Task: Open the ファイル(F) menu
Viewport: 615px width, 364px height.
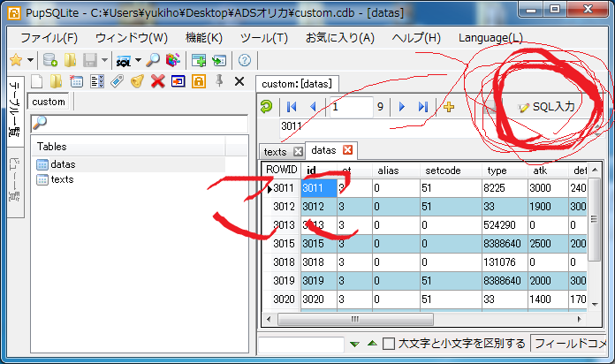Action: (49, 38)
